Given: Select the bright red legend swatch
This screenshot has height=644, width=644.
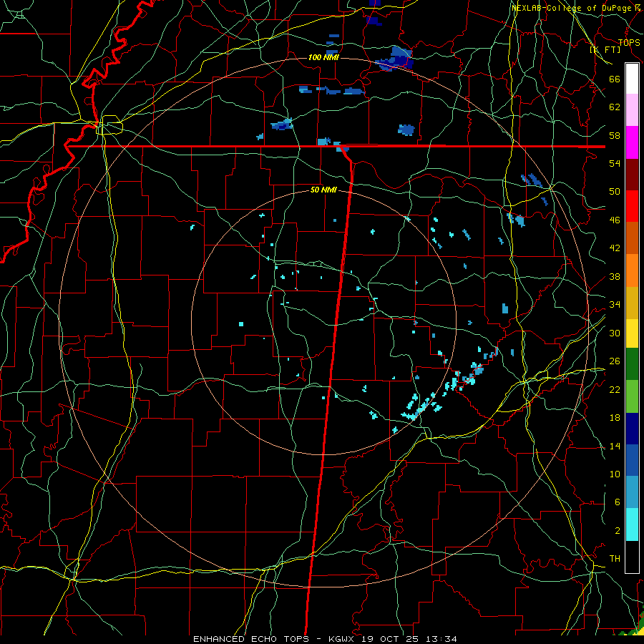Looking at the screenshot, I should point(632,206).
